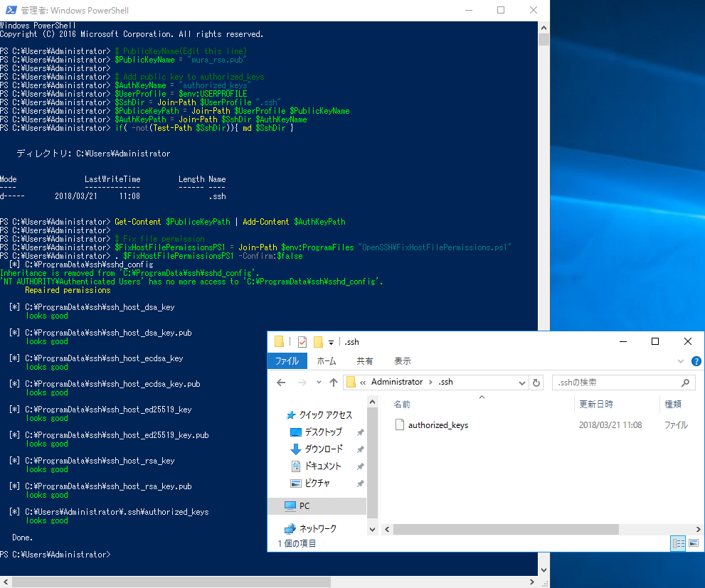Open ダウンロード in the navigation pane
This screenshot has height=588, width=705.
click(324, 449)
